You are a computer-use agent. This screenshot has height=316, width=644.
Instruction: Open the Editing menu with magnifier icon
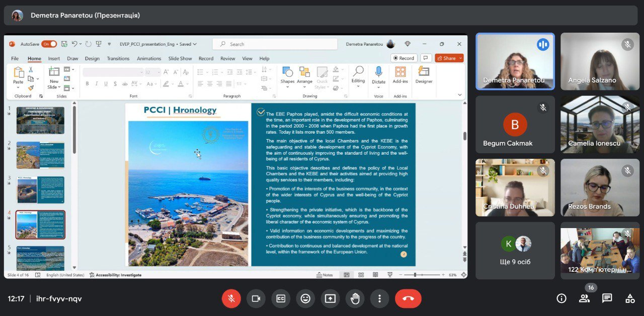click(358, 76)
